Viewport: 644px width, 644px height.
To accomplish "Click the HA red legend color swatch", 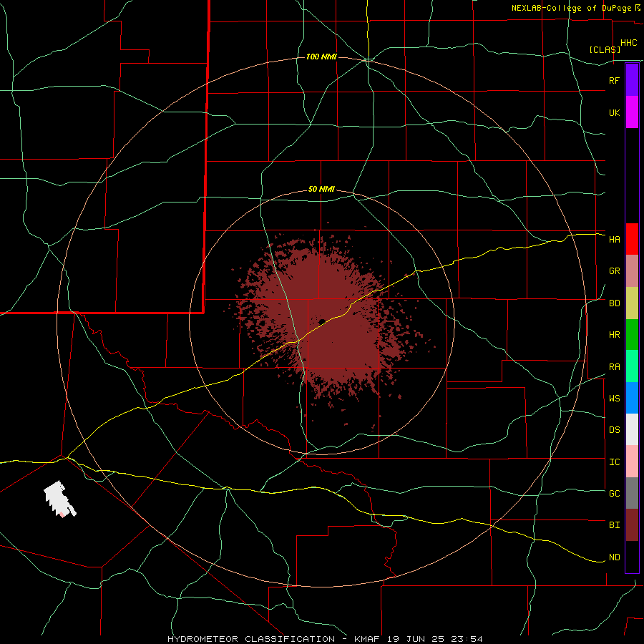I will click(x=632, y=239).
